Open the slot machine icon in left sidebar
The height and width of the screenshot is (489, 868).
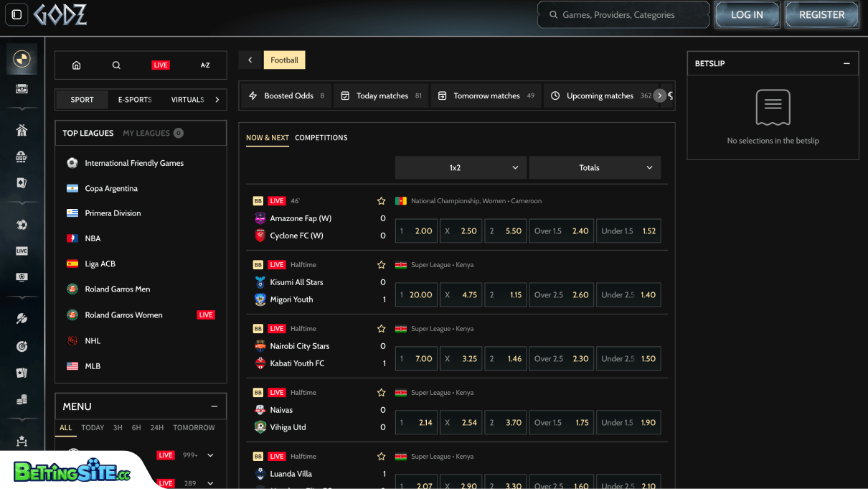(x=22, y=157)
